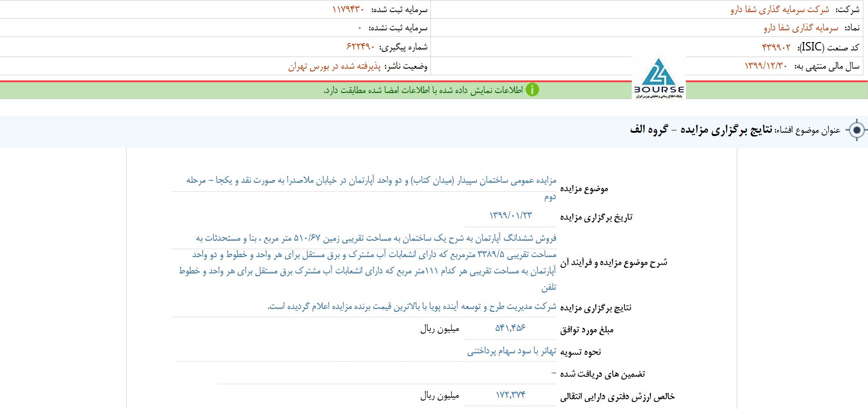
Task: Click the auction subject text about ساختمان سپیدار
Action: [371, 188]
